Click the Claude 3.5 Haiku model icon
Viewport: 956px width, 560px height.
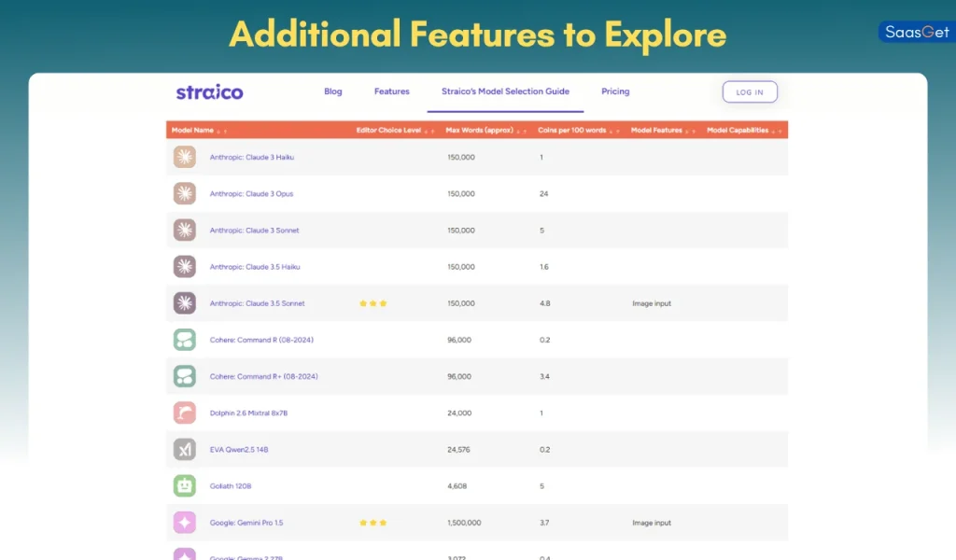(185, 267)
